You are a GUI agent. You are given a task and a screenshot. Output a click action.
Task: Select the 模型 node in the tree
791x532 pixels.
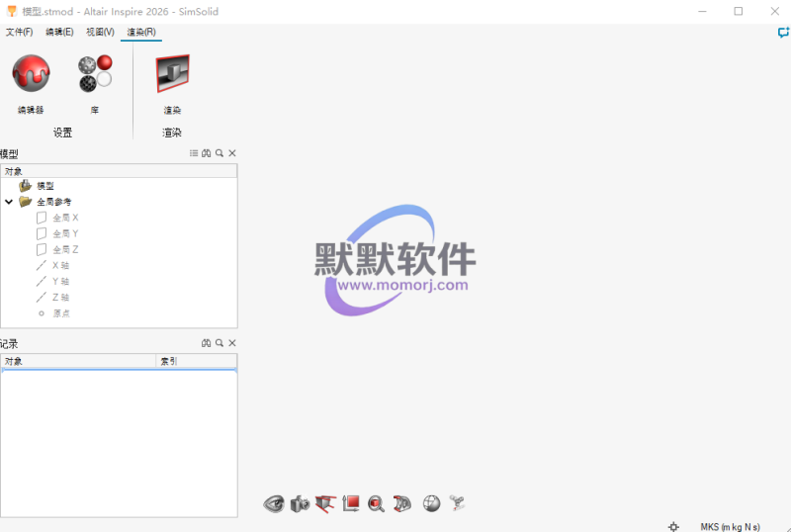tap(45, 186)
